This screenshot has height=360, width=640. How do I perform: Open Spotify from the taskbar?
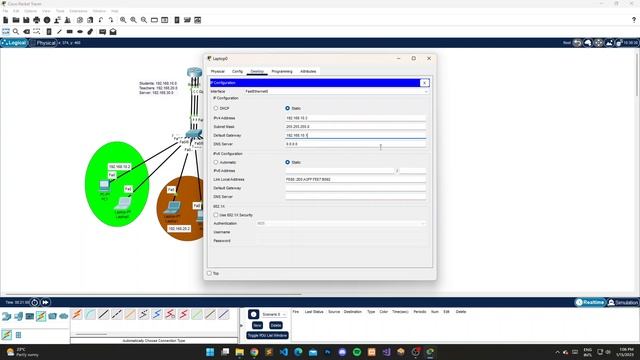[357, 352]
